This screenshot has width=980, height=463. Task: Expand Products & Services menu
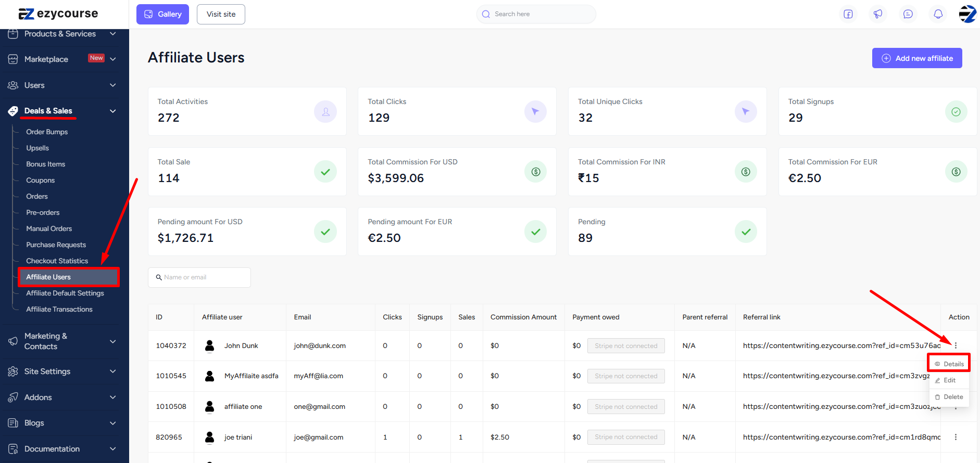point(112,34)
